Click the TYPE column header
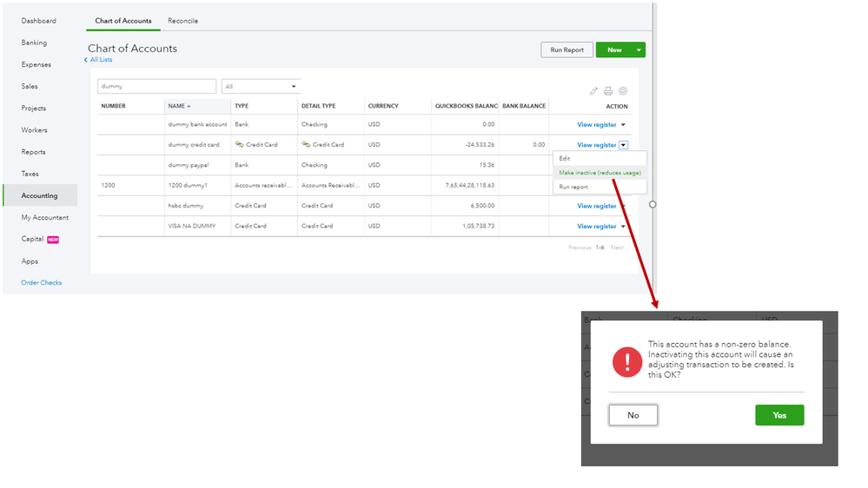 tap(242, 106)
